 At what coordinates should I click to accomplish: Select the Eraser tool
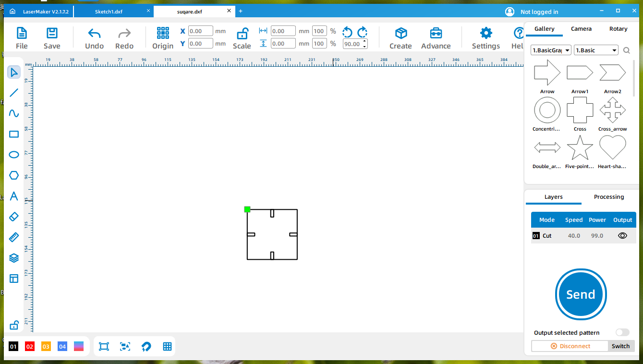(x=14, y=217)
